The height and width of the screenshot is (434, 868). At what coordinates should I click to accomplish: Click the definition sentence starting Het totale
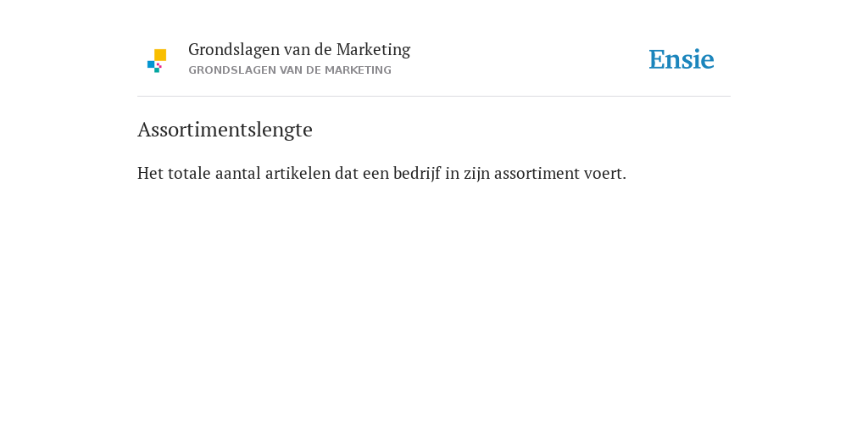(382, 173)
